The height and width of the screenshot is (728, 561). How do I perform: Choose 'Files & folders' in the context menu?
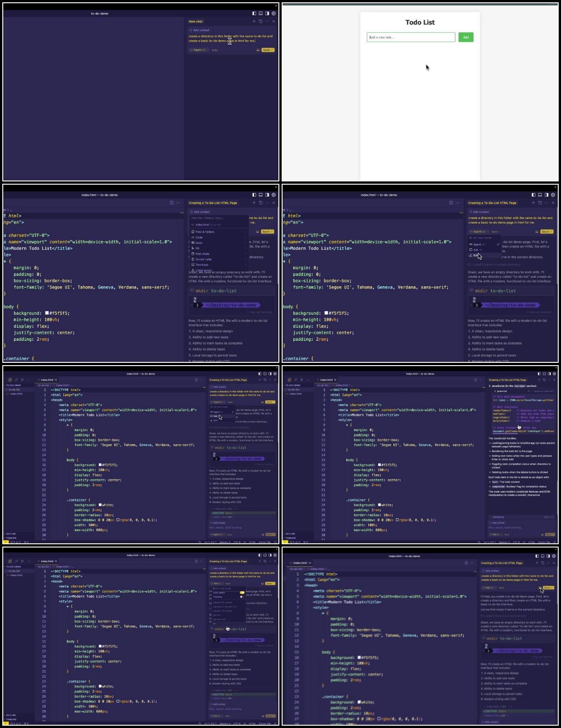coord(218,232)
